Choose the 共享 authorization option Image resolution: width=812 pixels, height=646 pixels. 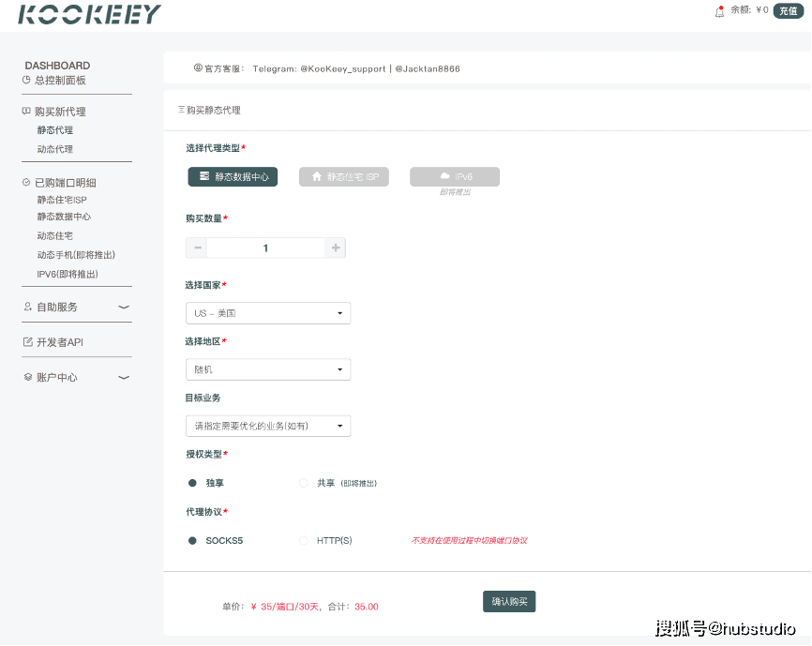[x=303, y=483]
